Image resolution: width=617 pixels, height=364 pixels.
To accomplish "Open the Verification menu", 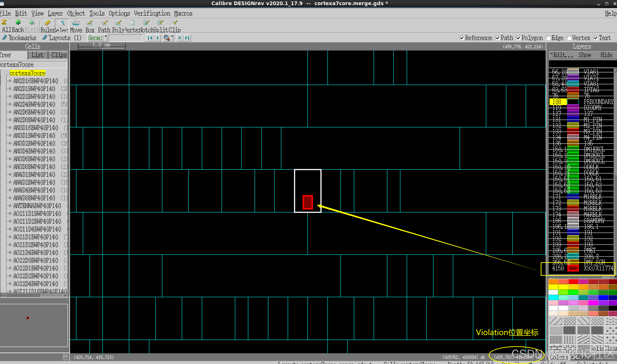I will click(152, 13).
